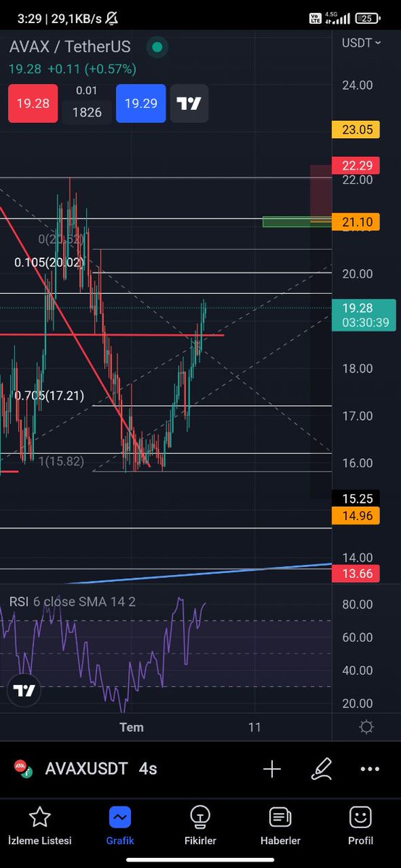Select the green rectangle zone near 21.10
This screenshot has width=401, height=868.
click(297, 221)
